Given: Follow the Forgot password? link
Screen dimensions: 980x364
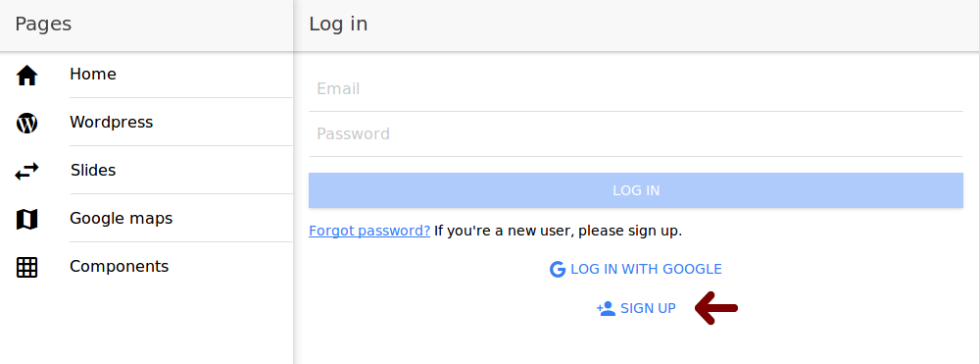Looking at the screenshot, I should point(369,231).
